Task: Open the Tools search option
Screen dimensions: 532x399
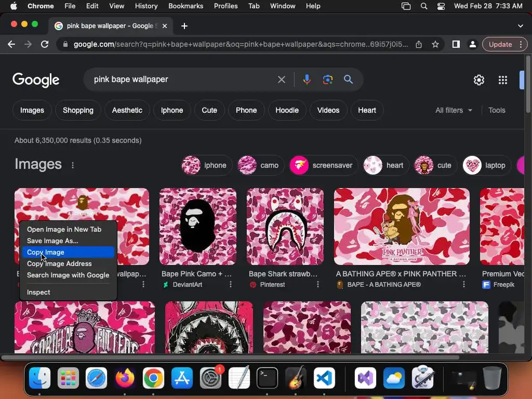Action: [497, 110]
